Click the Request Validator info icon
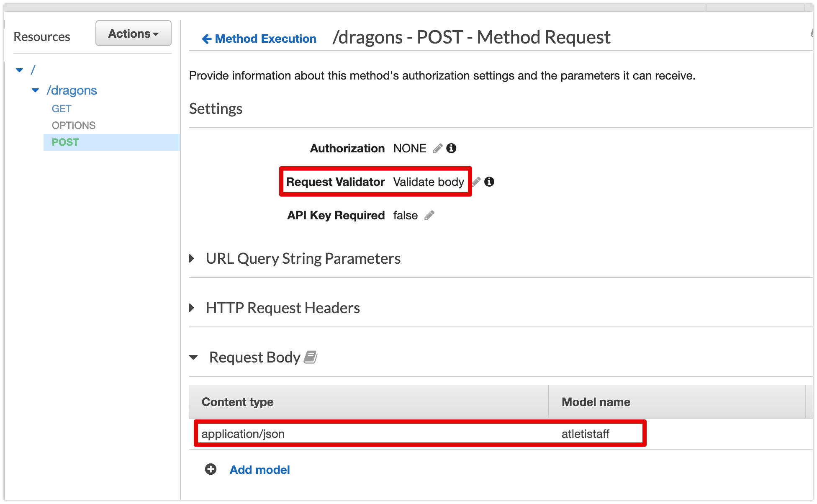This screenshot has height=504, width=817. (489, 182)
